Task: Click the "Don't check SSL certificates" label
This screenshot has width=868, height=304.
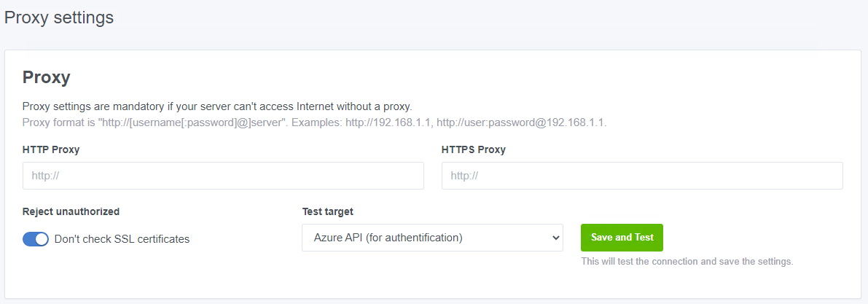Action: pyautogui.click(x=122, y=239)
